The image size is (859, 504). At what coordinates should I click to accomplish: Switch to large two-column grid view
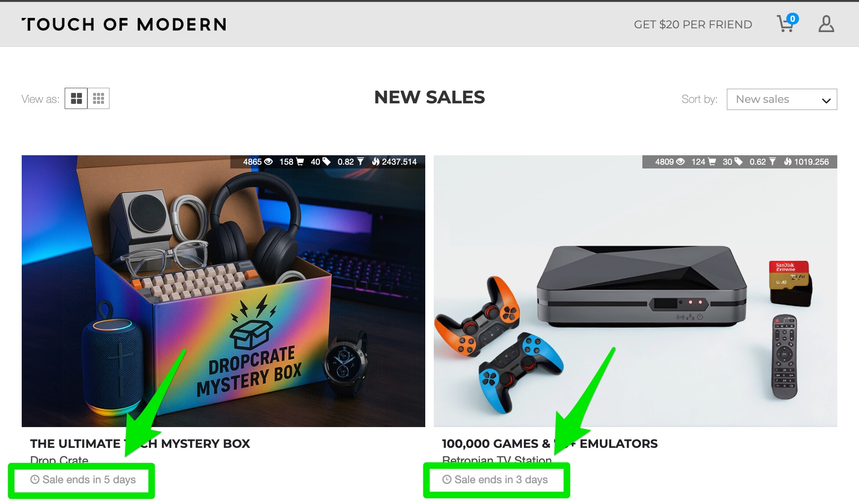point(76,98)
